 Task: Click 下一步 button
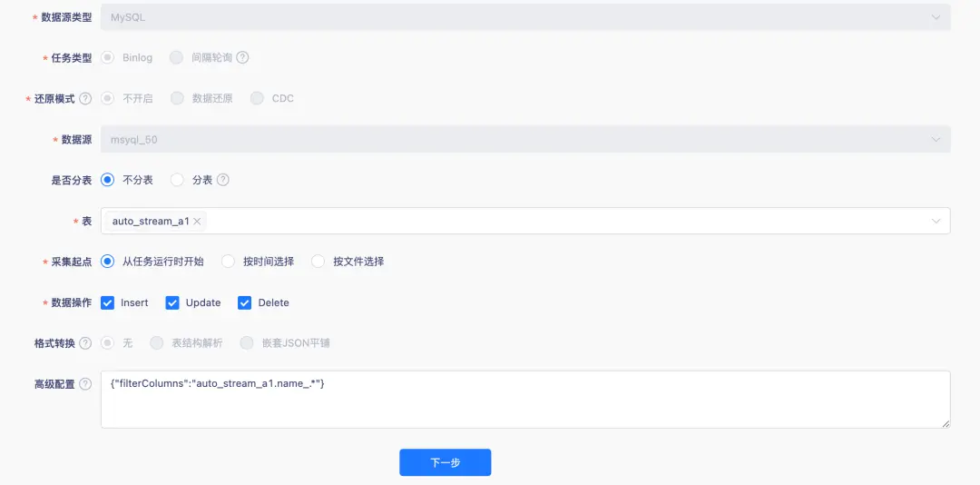[x=445, y=462]
